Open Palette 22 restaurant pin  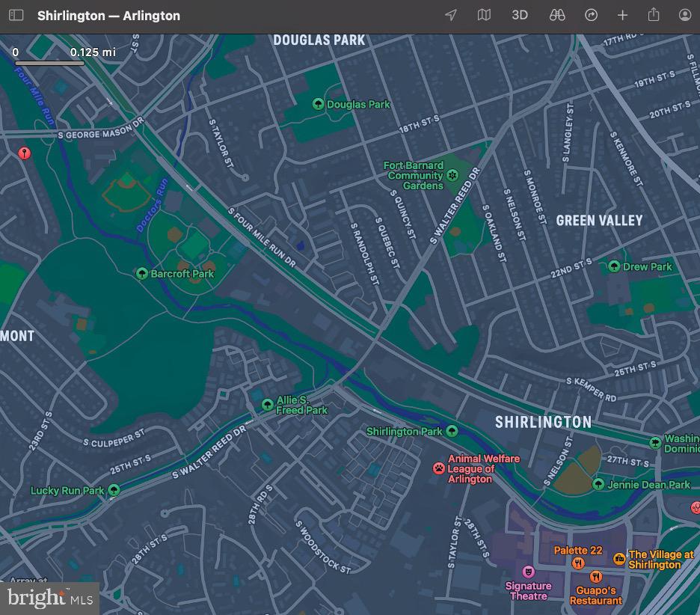[578, 563]
